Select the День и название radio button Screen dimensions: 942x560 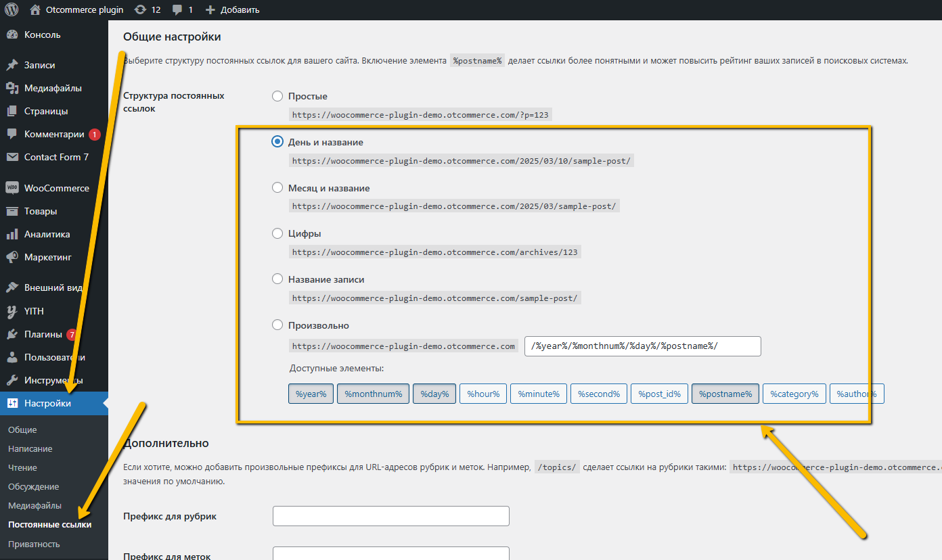pyautogui.click(x=277, y=142)
